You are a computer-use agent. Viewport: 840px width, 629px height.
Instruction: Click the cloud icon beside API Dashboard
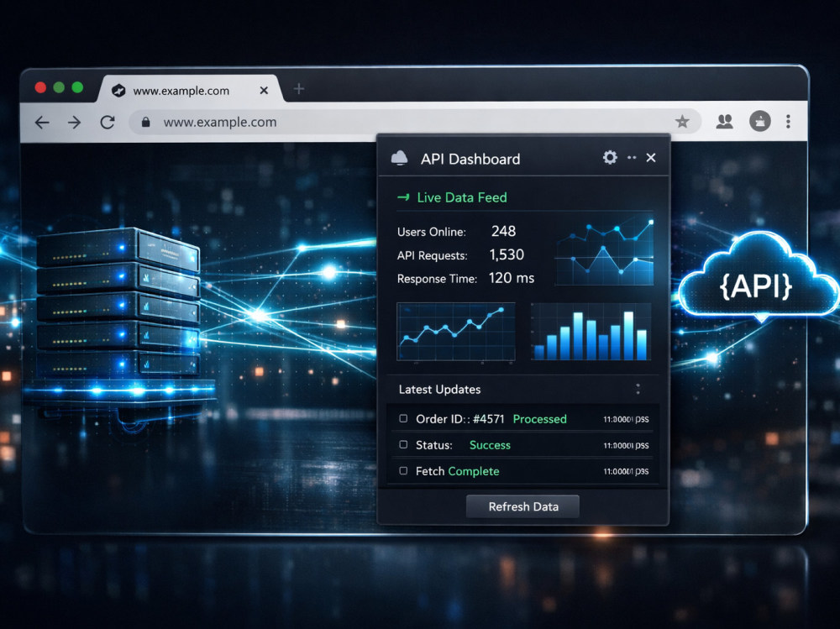(x=399, y=158)
